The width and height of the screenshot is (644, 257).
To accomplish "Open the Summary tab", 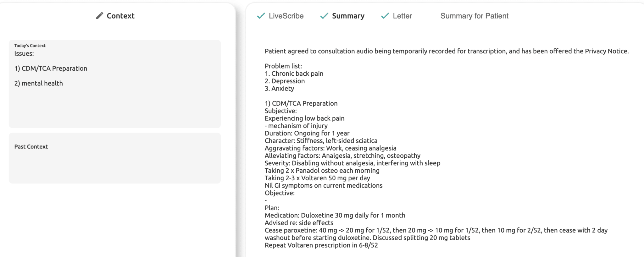I will pyautogui.click(x=348, y=16).
